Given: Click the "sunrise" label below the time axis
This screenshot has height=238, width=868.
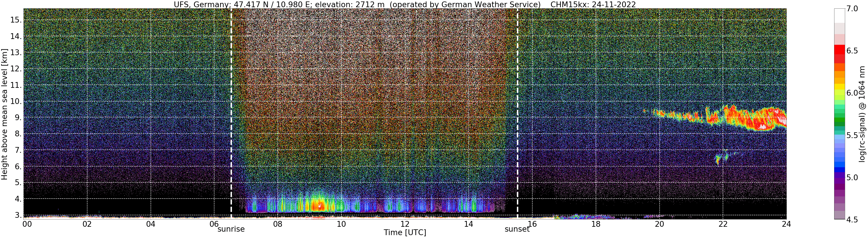Looking at the screenshot, I should click(231, 229).
